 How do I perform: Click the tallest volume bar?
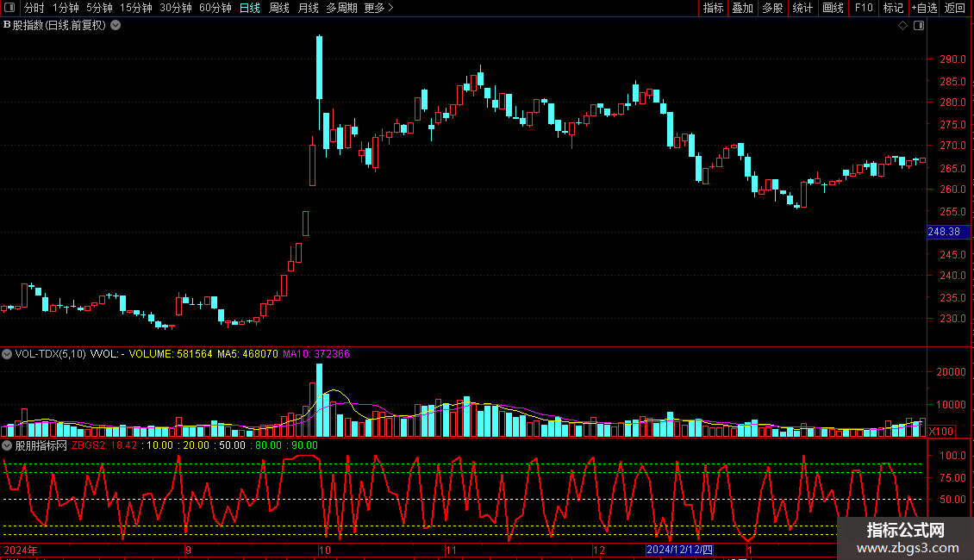pos(319,400)
